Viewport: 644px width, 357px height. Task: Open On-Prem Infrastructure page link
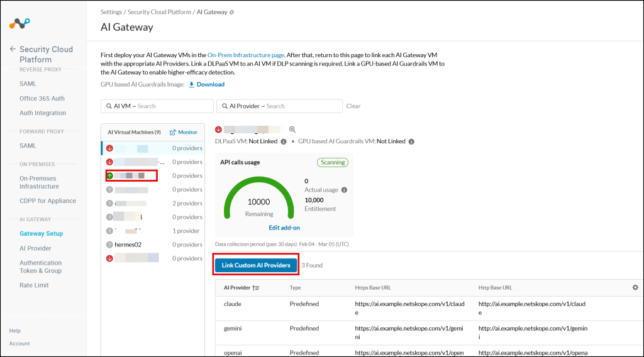click(246, 55)
